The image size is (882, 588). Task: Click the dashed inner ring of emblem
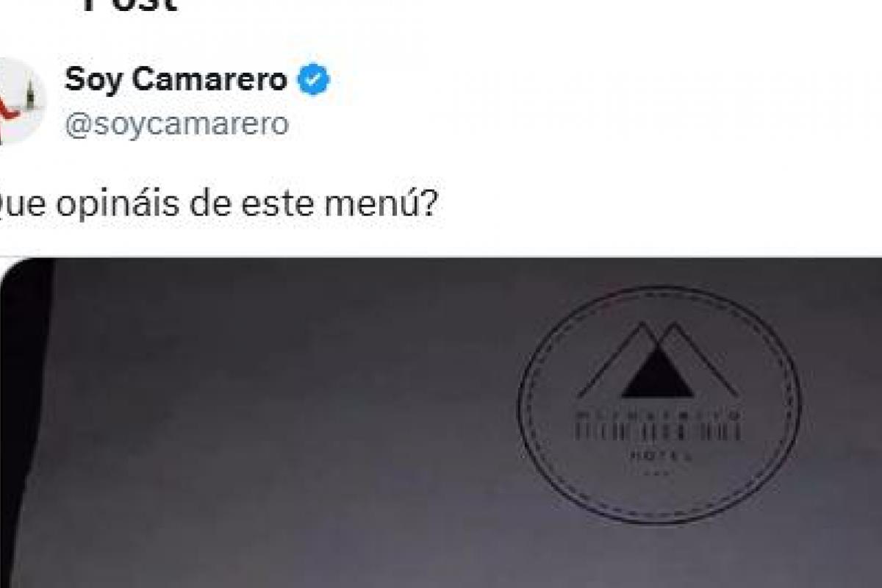pos(659,404)
